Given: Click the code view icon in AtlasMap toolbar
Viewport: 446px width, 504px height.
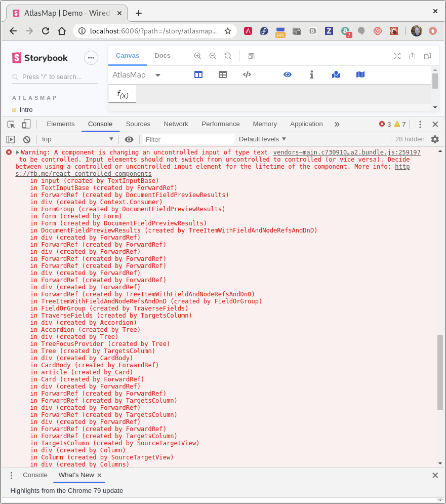Looking at the screenshot, I should tap(247, 74).
